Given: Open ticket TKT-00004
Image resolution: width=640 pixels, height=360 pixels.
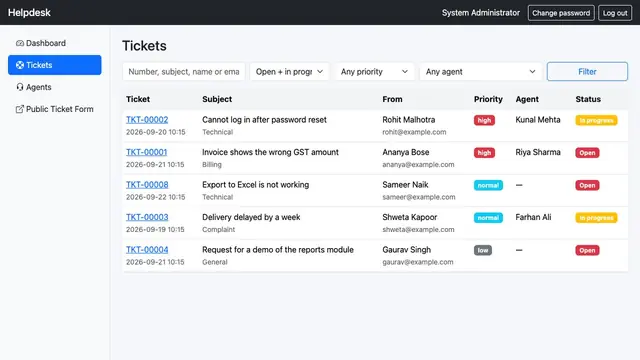Looking at the screenshot, I should tap(147, 250).
